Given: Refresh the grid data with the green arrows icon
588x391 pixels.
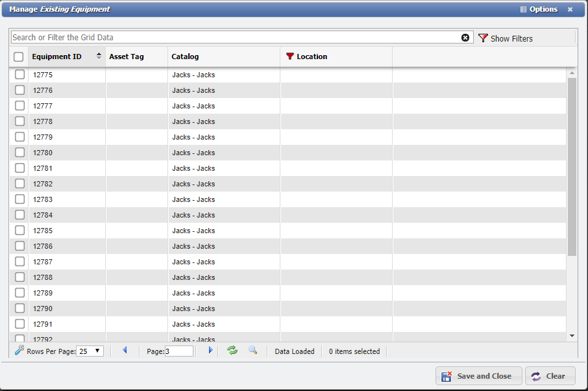Looking at the screenshot, I should coord(232,351).
